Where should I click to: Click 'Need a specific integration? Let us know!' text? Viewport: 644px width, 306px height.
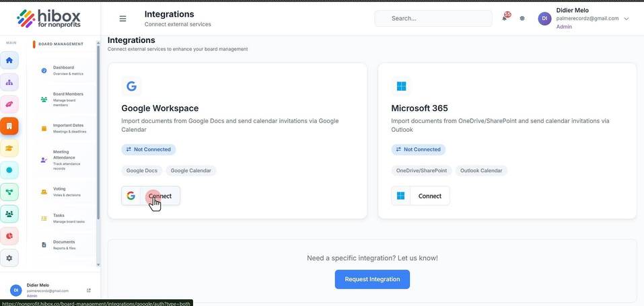tap(372, 258)
